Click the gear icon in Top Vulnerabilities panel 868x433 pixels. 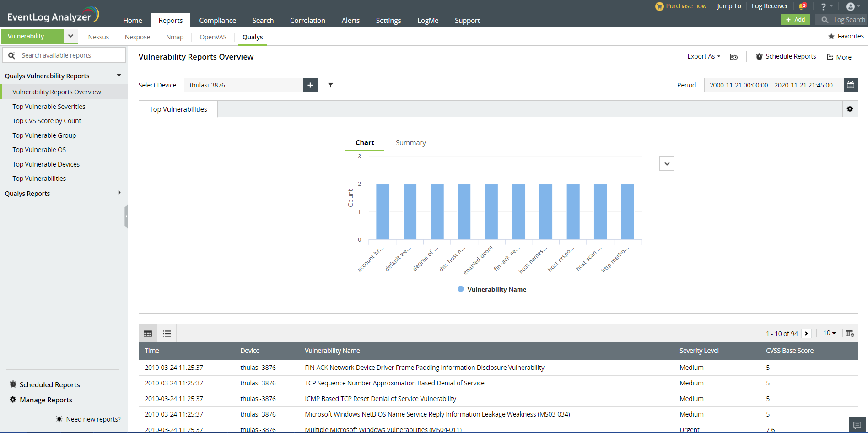pos(850,109)
